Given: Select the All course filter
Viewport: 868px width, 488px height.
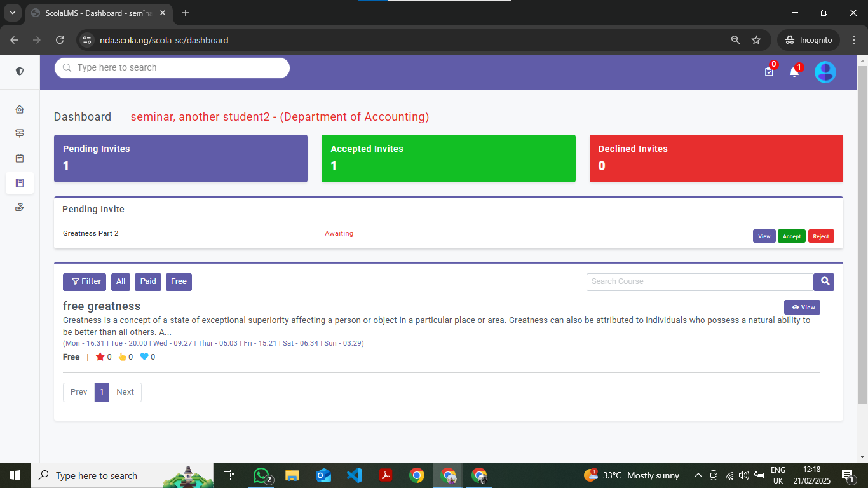Looking at the screenshot, I should (x=121, y=281).
